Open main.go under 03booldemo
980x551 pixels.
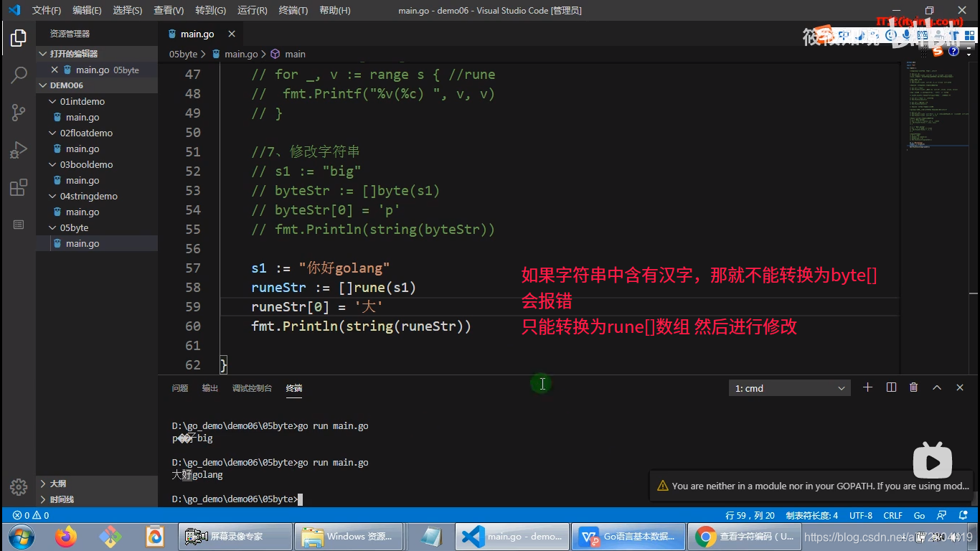[x=97, y=180]
